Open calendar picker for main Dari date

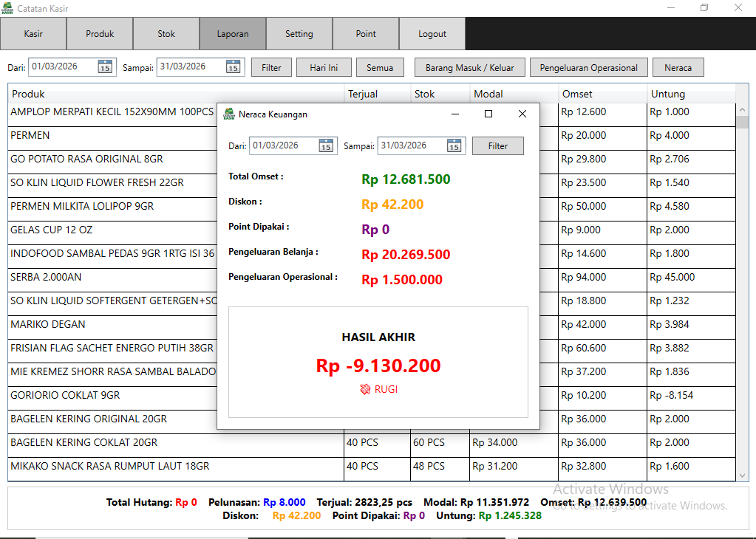point(105,67)
